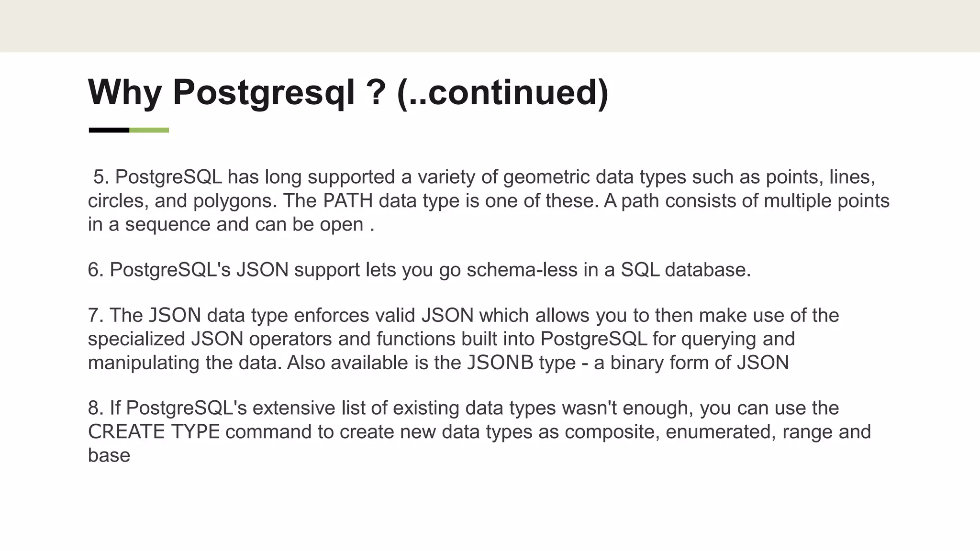
Task: Select the point 6 sentence on JSON support
Action: point(420,270)
